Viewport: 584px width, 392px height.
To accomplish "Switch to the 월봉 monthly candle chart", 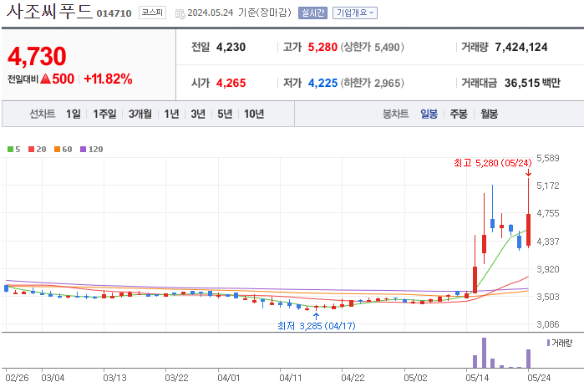I will pos(489,114).
